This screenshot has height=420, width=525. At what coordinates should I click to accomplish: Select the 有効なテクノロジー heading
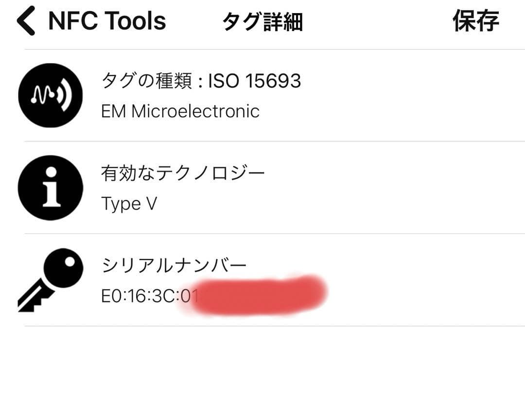click(183, 173)
